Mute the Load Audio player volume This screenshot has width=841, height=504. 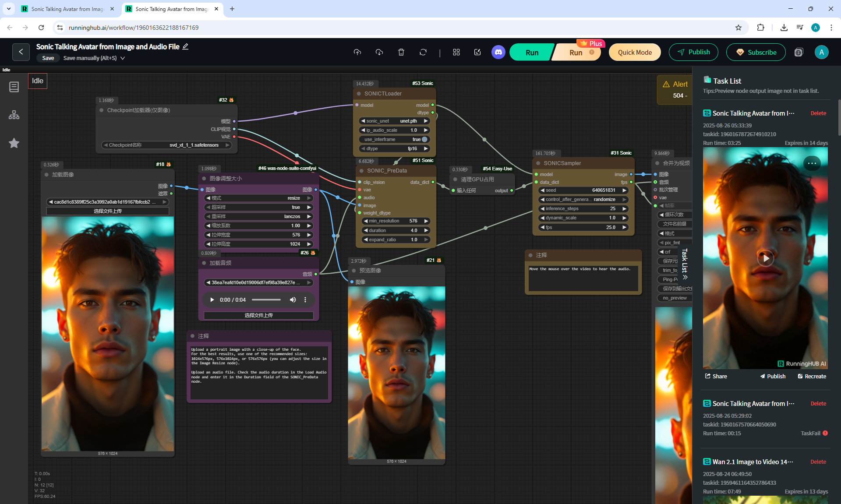(293, 300)
